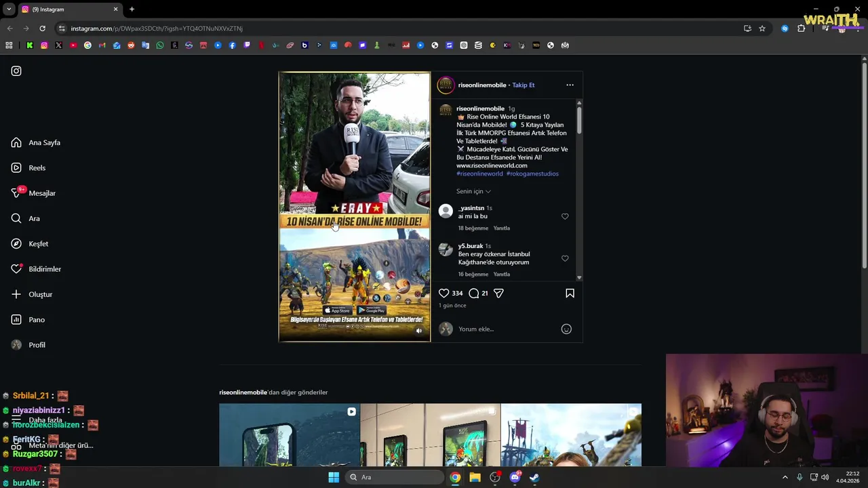Open the Facebook bookmark

pos(232,45)
